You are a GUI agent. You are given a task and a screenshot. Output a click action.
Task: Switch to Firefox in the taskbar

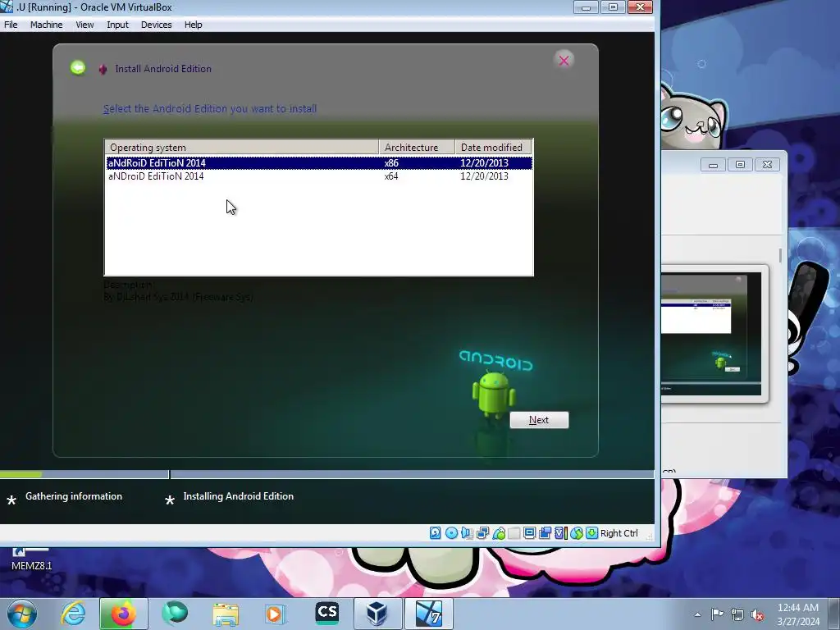click(123, 614)
